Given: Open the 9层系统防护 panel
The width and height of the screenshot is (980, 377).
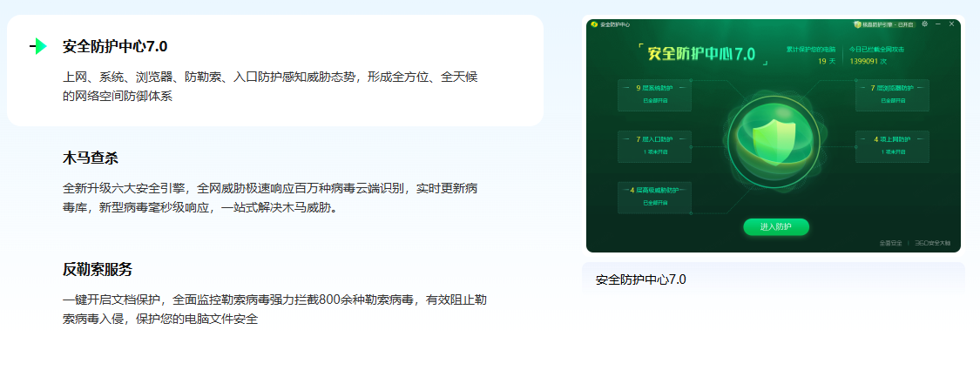Looking at the screenshot, I should pos(654,95).
